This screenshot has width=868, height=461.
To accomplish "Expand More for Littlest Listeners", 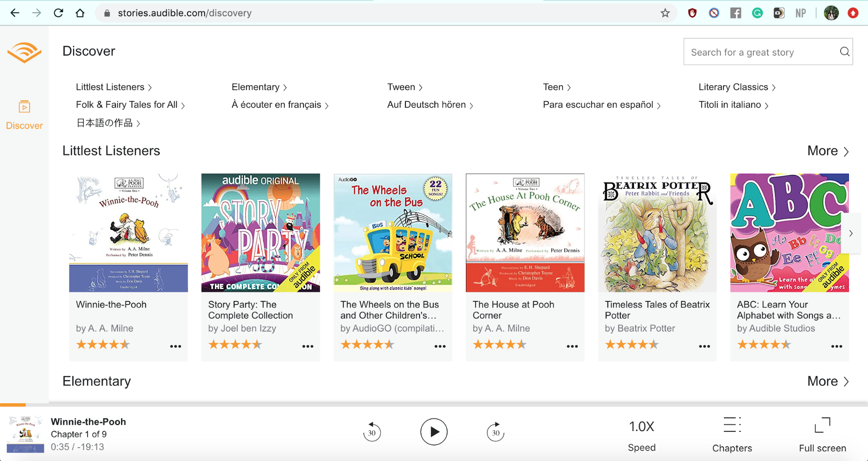I will tap(828, 151).
